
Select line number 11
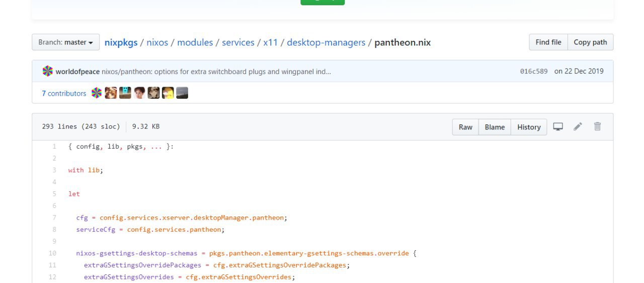click(x=52, y=265)
